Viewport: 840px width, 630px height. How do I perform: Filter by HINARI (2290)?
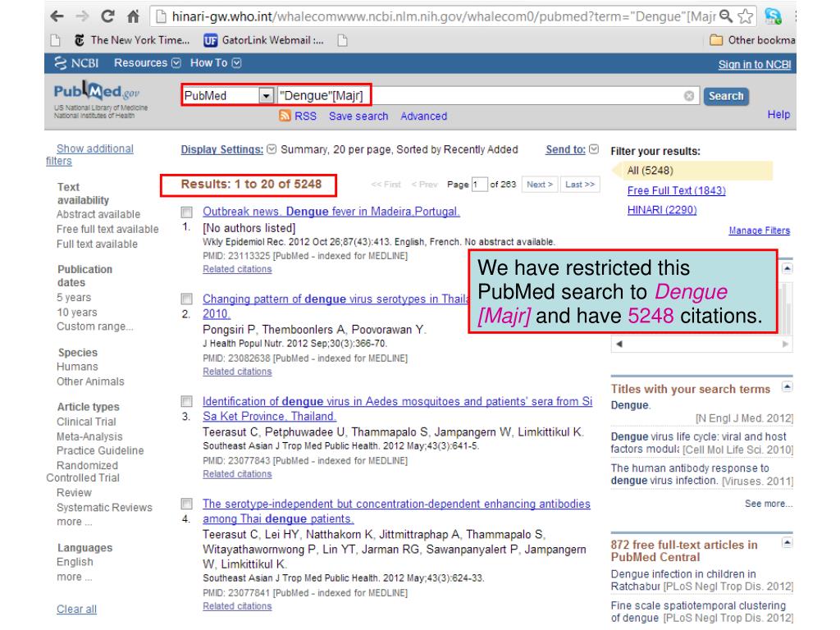662,210
